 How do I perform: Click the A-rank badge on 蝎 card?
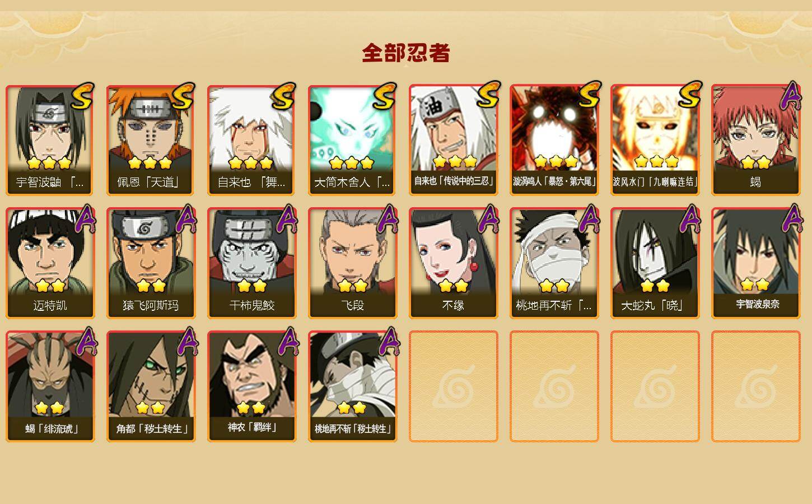[x=791, y=95]
